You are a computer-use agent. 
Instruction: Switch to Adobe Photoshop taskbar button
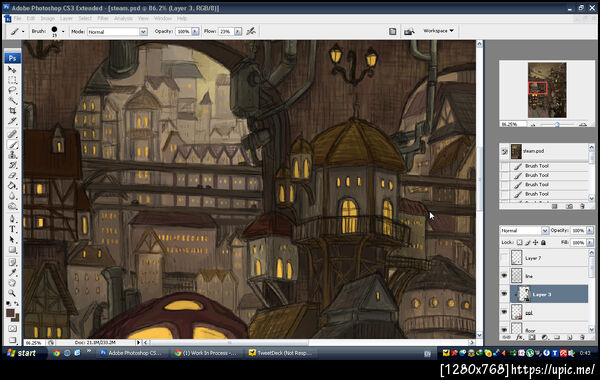pyautogui.click(x=132, y=353)
